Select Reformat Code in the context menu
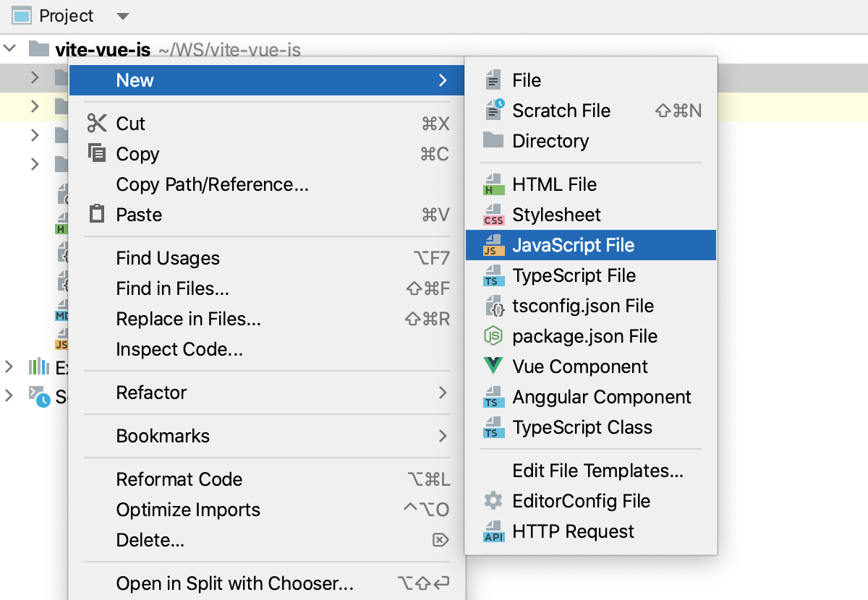 coord(179,479)
